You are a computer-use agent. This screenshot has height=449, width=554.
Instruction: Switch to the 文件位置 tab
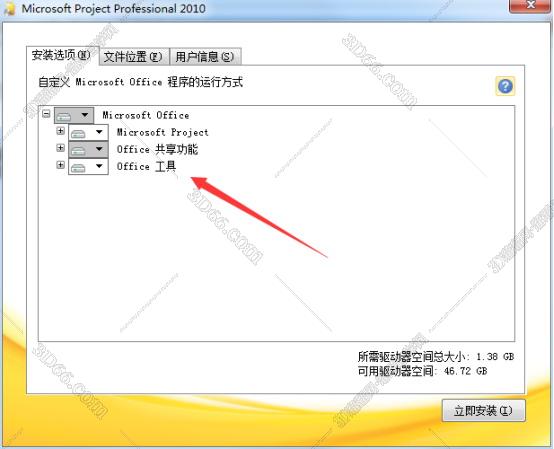pyautogui.click(x=134, y=57)
